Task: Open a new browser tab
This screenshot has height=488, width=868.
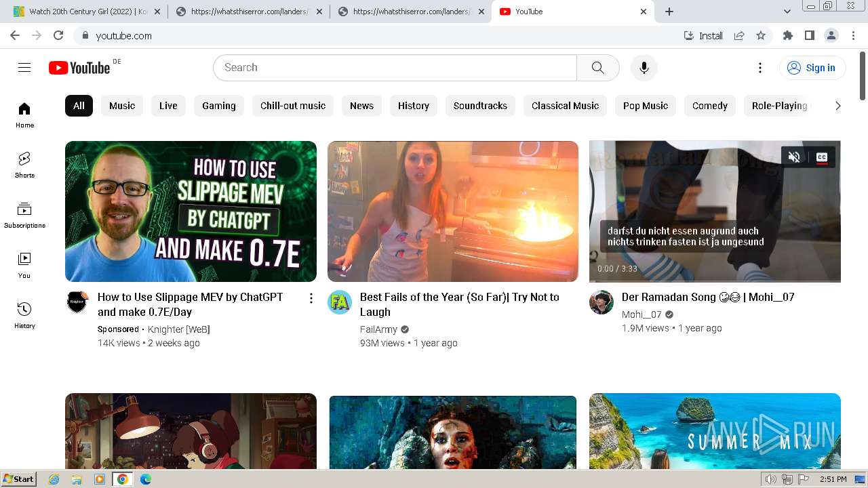Action: tap(669, 12)
